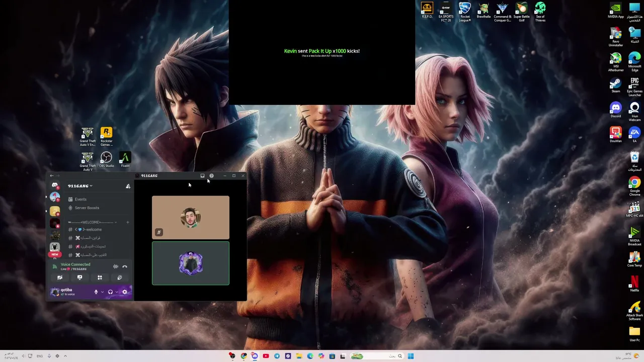Viewport: 644px width, 362px height.
Task: Open headphone output options chevron
Action: [117, 292]
